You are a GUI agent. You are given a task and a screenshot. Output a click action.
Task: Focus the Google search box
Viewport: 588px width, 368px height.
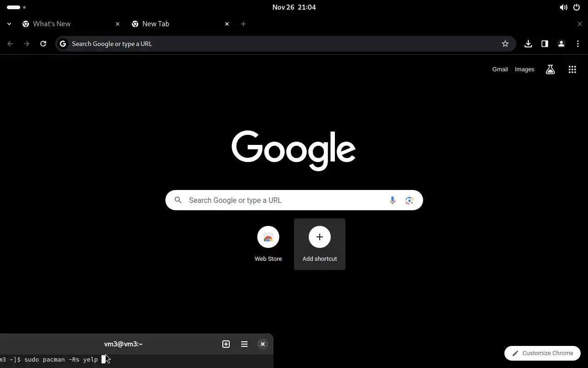tap(294, 200)
